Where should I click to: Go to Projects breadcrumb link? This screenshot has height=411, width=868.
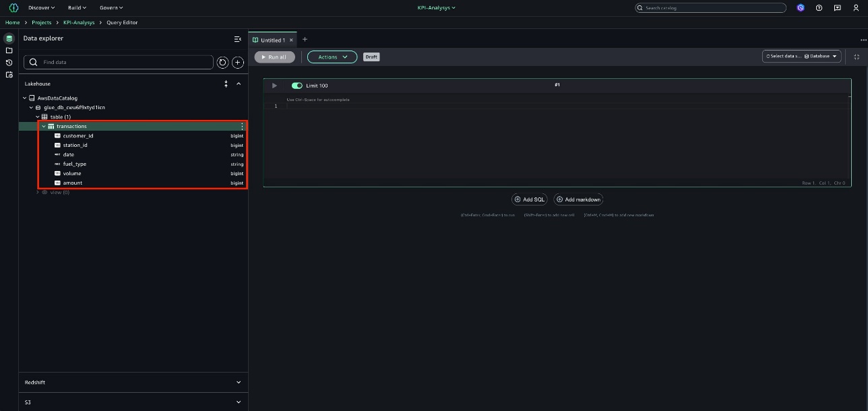click(42, 23)
